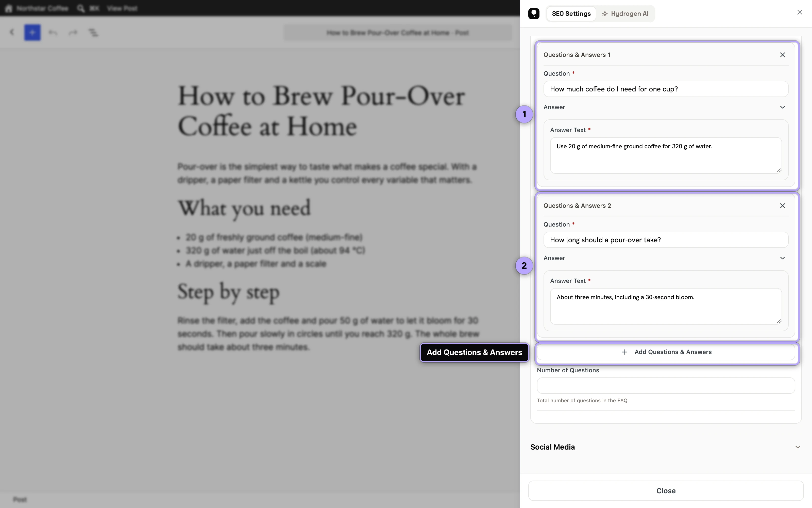
Task: Edit the 'How long should a pour-over take' field
Action: point(666,240)
